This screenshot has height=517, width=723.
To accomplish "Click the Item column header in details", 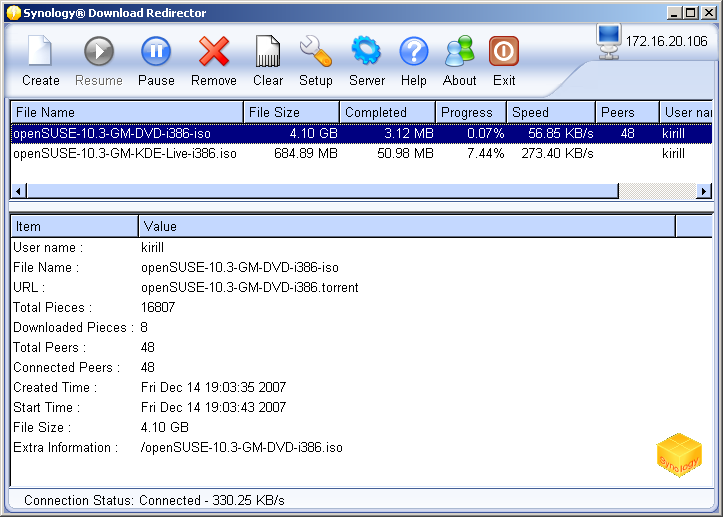I will pyautogui.click(x=74, y=226).
